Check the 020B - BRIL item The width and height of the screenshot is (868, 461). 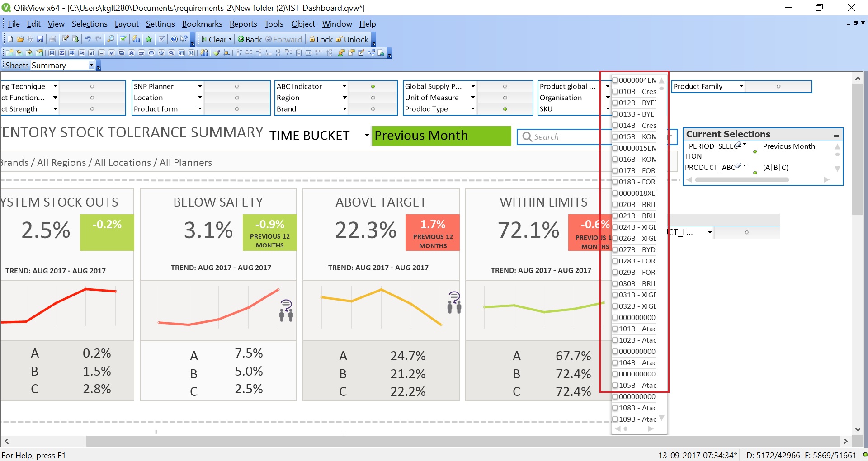pyautogui.click(x=615, y=205)
